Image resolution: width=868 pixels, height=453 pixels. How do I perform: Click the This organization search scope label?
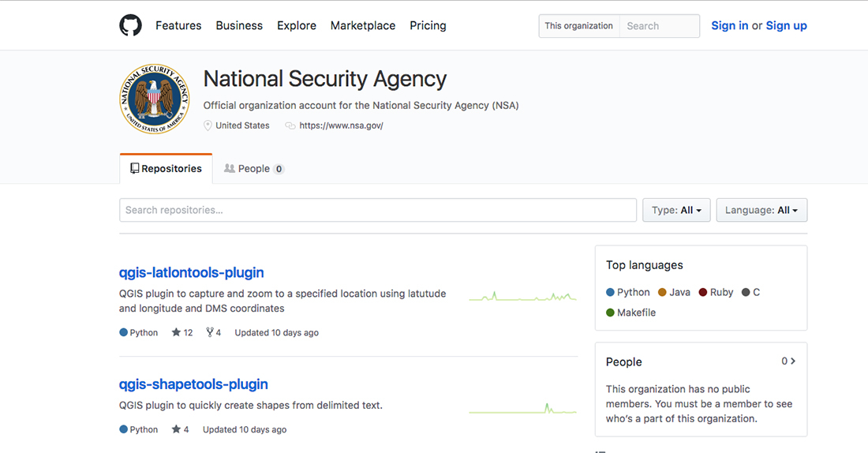[x=579, y=26]
